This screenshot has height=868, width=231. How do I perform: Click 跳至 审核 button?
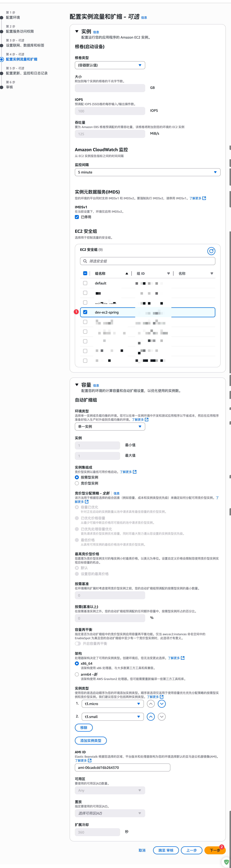click(166, 850)
